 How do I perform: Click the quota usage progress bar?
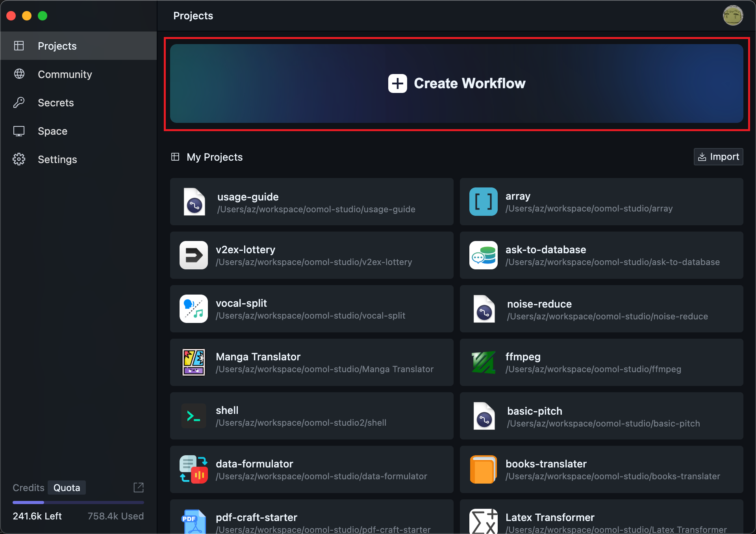78,502
